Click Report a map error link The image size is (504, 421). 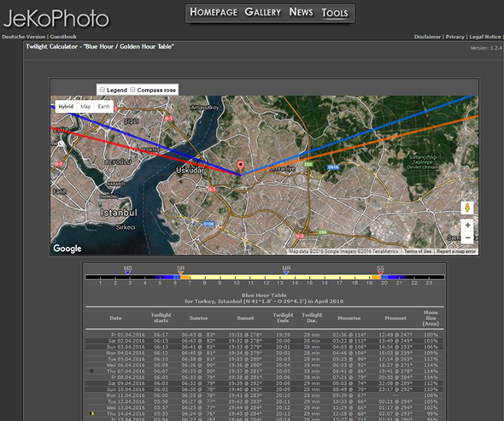456,251
